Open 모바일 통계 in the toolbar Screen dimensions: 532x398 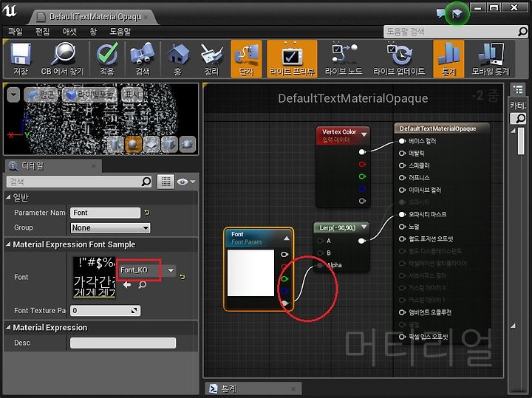pos(491,58)
